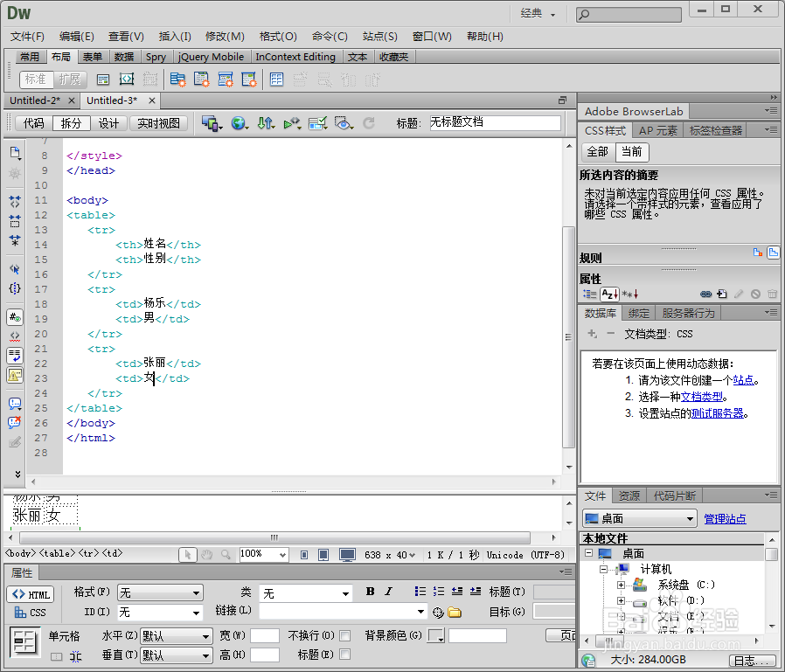Toggle Line Numbers in coding toolbar
The width and height of the screenshot is (785, 672).
click(x=15, y=317)
